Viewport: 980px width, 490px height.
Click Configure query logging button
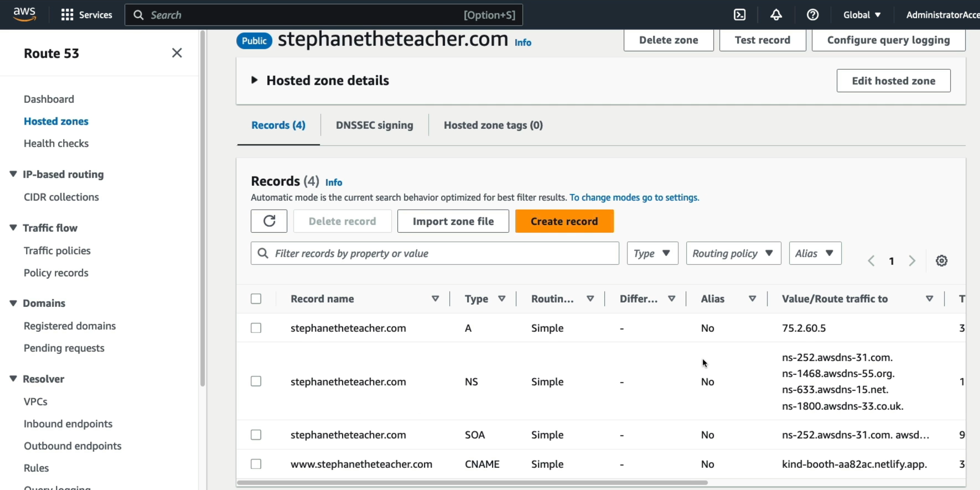click(889, 40)
